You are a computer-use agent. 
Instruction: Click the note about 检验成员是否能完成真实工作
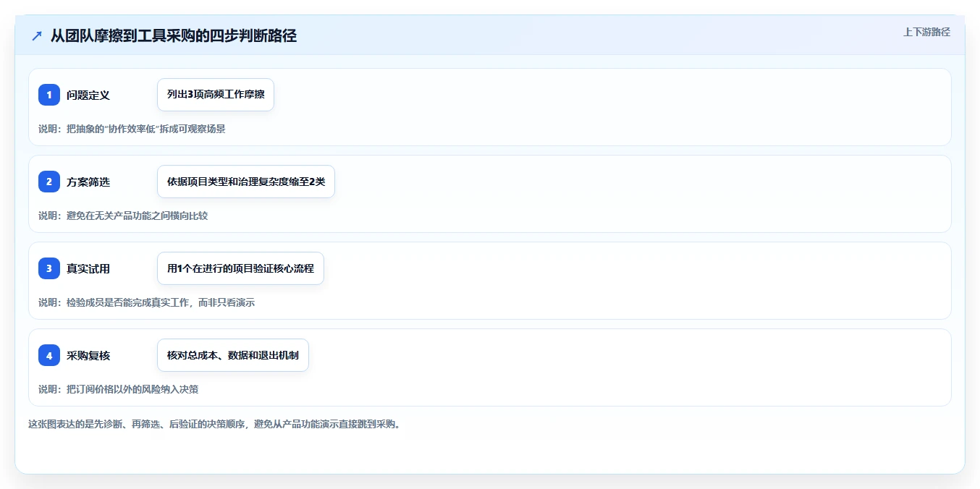(146, 302)
